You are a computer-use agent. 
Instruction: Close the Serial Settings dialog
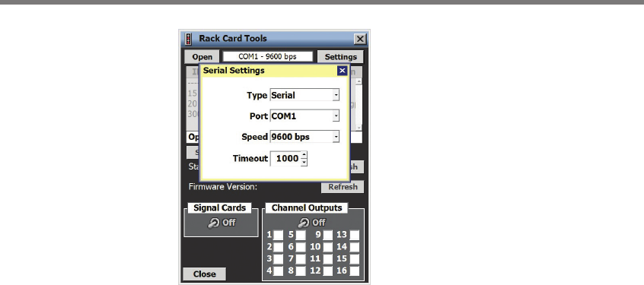coord(342,71)
